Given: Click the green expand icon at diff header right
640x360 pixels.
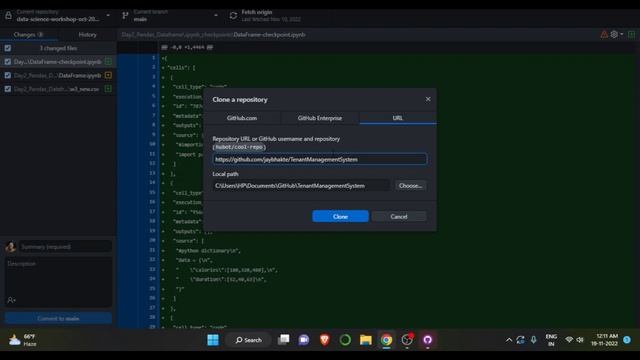Looking at the screenshot, I should 631,35.
